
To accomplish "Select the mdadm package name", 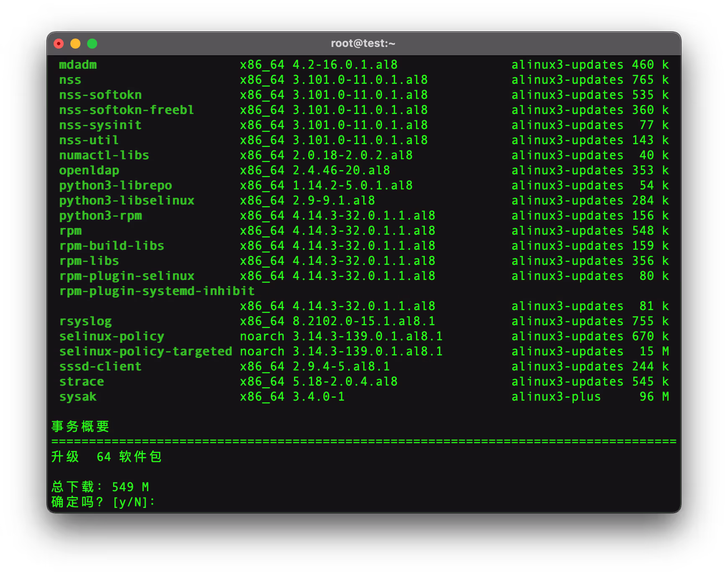I will coord(78,65).
